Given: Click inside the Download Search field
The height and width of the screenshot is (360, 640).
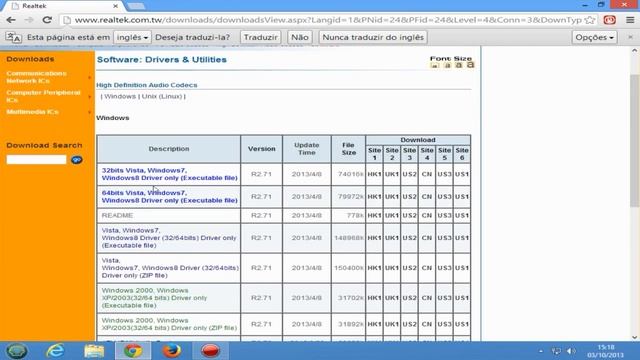Looking at the screenshot, I should point(36,160).
